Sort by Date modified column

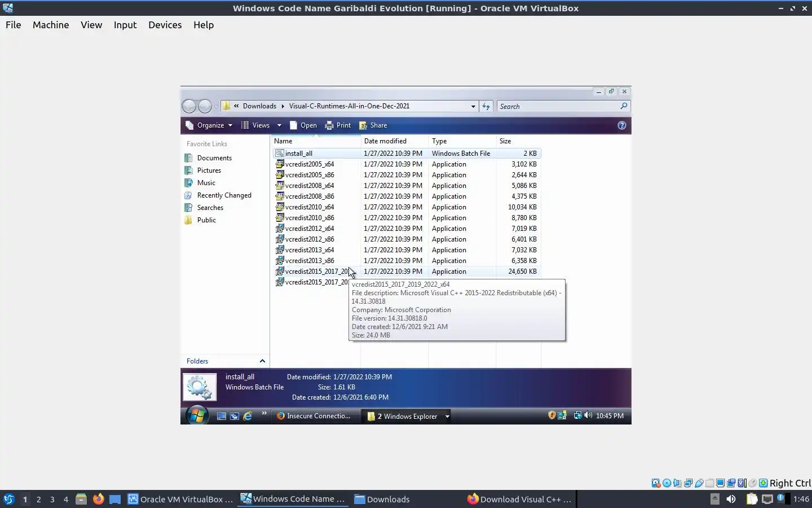pyautogui.click(x=395, y=141)
